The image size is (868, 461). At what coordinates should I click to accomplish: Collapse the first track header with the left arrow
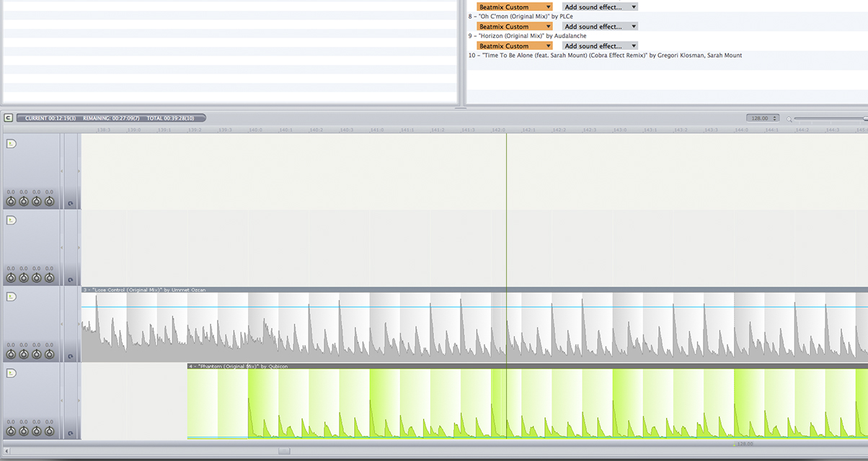[x=61, y=171]
